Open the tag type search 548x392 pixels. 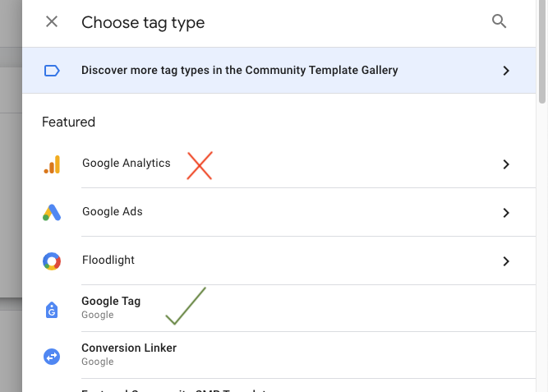pos(499,22)
